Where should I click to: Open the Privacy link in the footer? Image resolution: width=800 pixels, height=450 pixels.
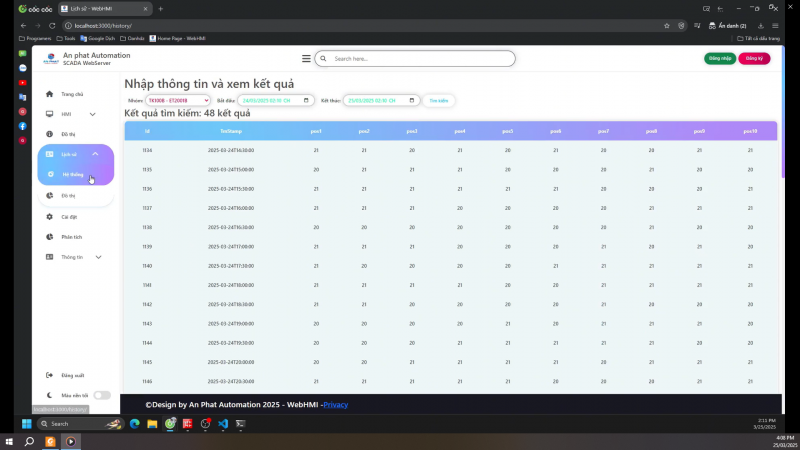[x=336, y=405]
